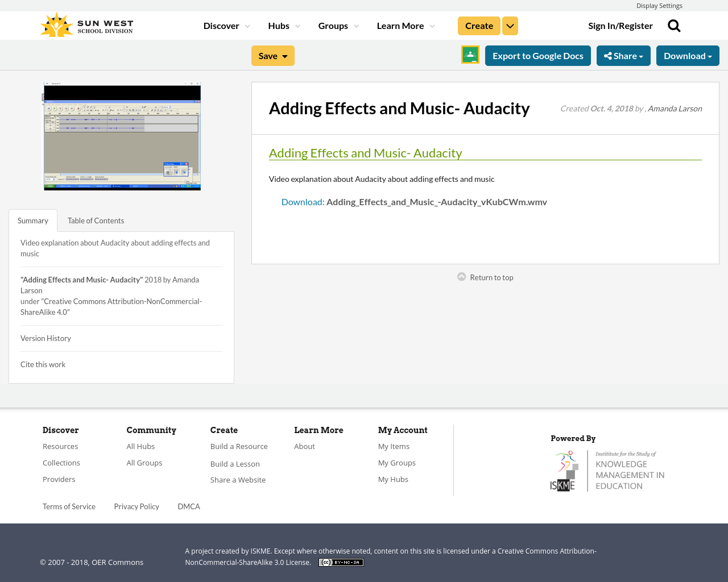Expand the Save button dropdown

pyautogui.click(x=284, y=55)
